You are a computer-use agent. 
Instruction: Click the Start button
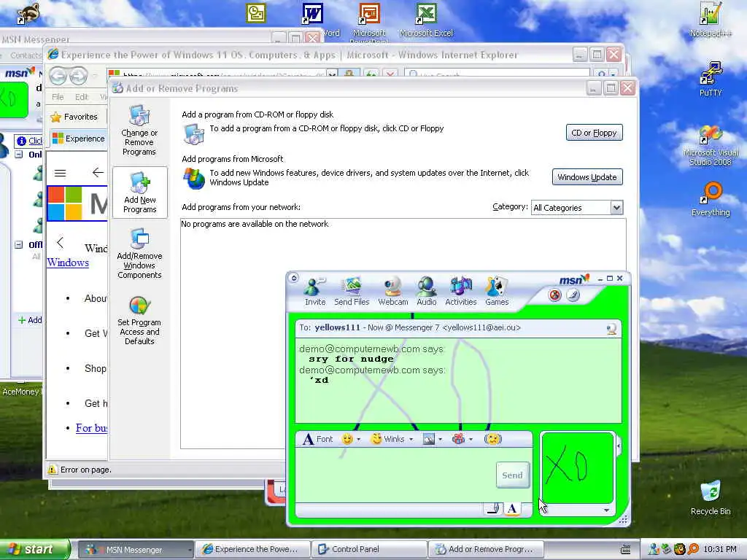pyautogui.click(x=34, y=550)
